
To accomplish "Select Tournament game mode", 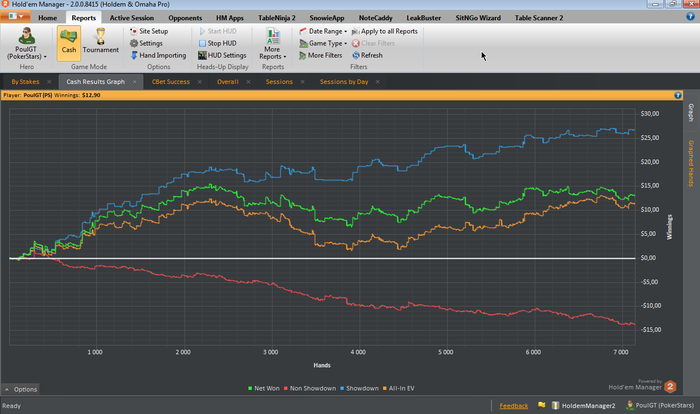I will [101, 43].
